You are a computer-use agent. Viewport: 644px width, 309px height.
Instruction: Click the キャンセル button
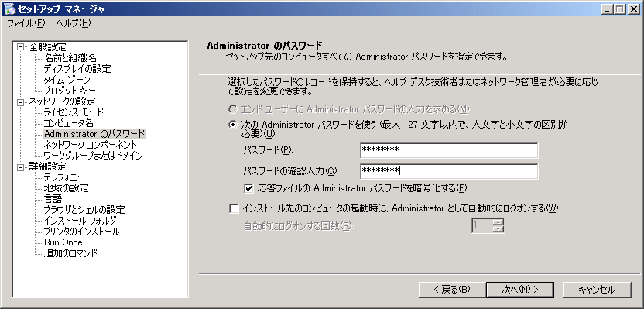[596, 290]
